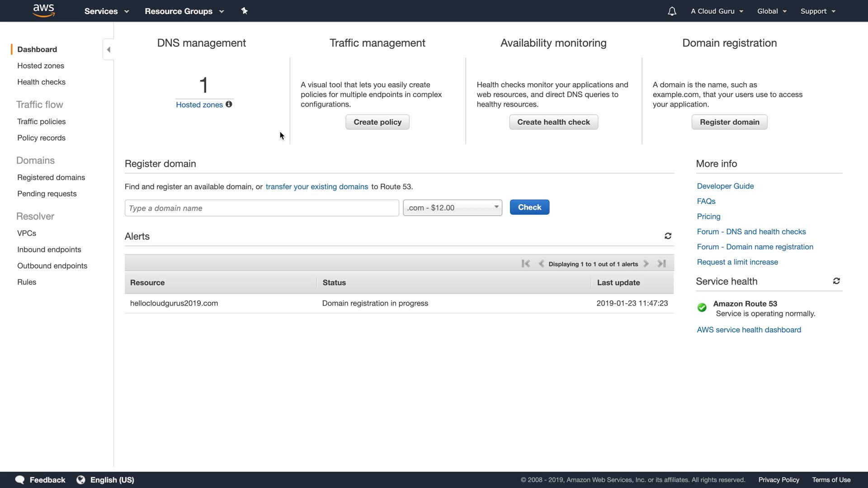
Task: Open the notifications bell
Action: pos(672,11)
